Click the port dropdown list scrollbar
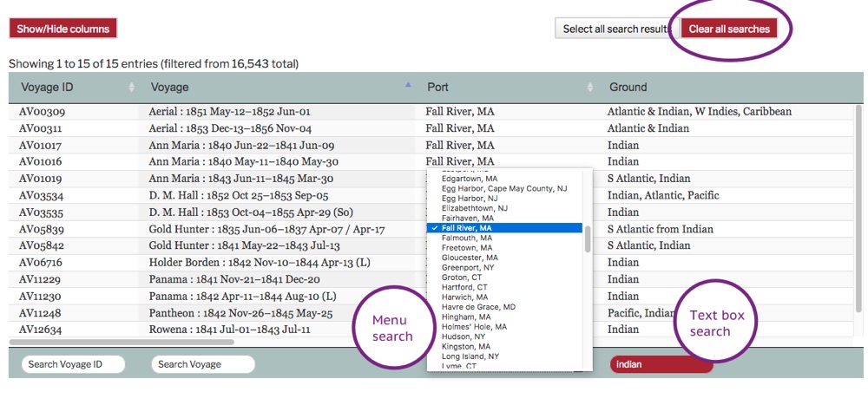 tap(588, 238)
